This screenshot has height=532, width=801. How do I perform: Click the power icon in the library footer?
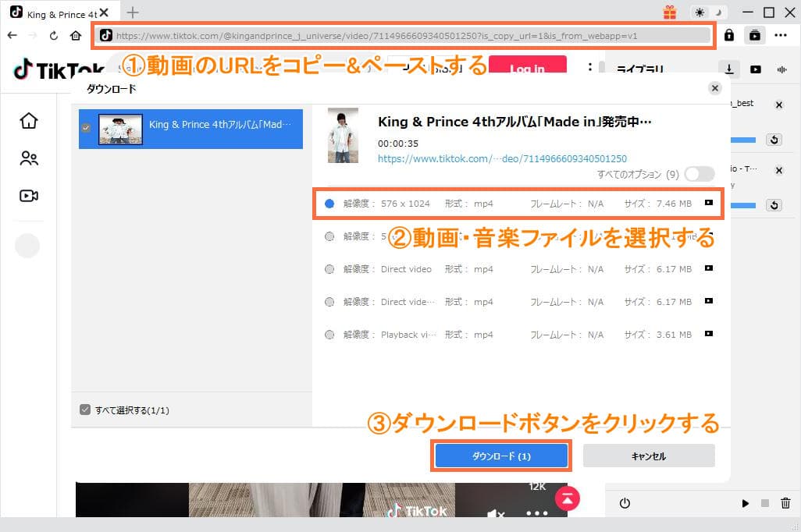click(625, 503)
